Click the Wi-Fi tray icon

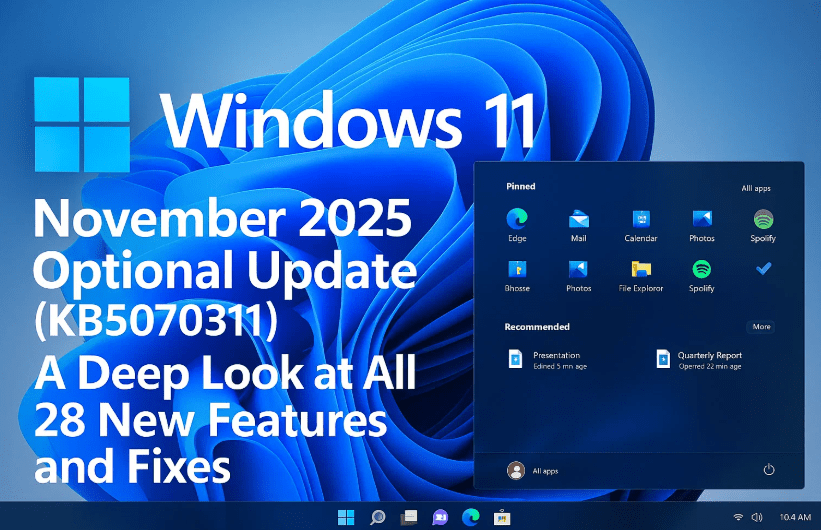coord(738,517)
